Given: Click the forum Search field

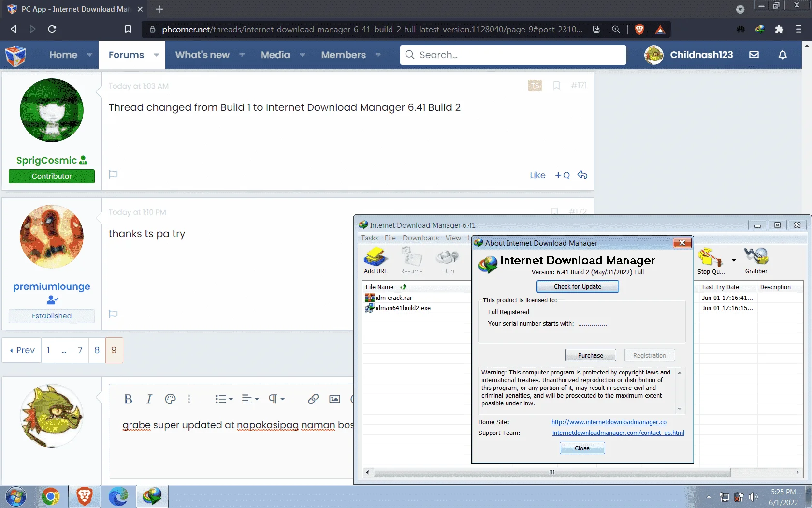Looking at the screenshot, I should click(513, 55).
